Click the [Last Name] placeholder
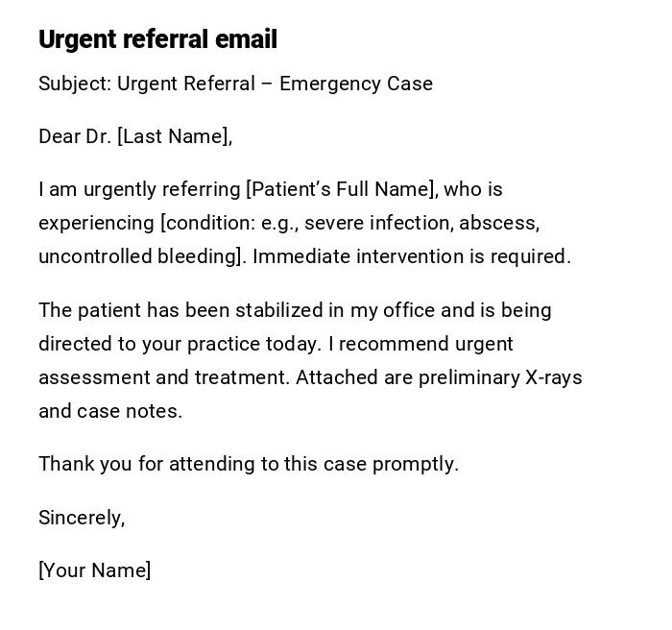Image resolution: width=672 pixels, height=630 pixels. pos(174,136)
